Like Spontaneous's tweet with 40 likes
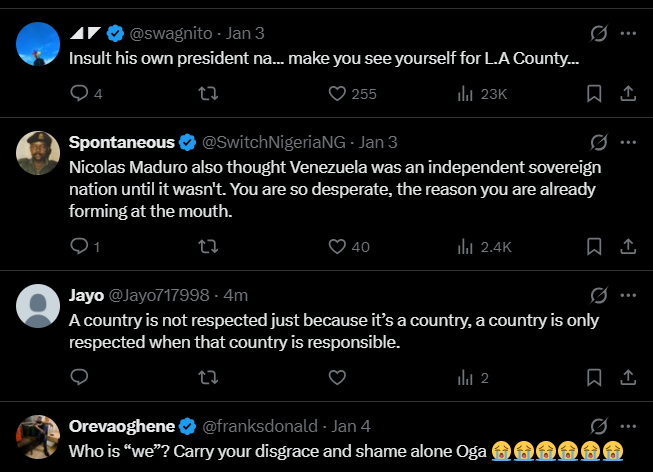653x472 pixels. click(x=337, y=246)
